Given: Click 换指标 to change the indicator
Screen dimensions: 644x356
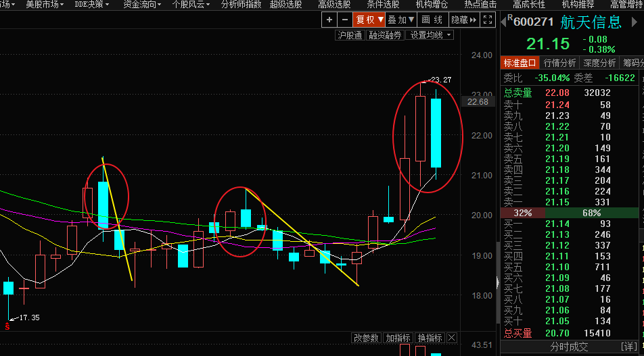Looking at the screenshot, I should tap(430, 338).
